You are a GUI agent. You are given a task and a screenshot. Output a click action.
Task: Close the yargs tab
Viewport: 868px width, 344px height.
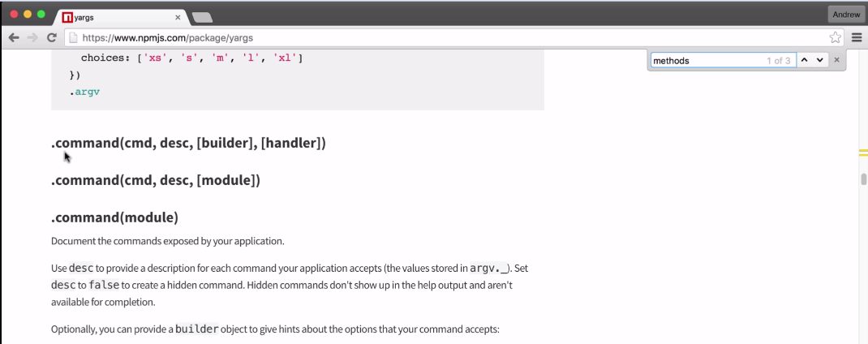(178, 17)
